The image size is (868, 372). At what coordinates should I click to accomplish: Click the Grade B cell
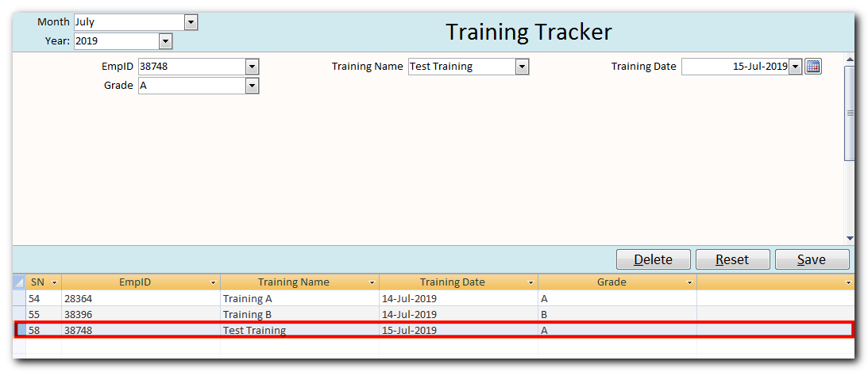click(617, 315)
